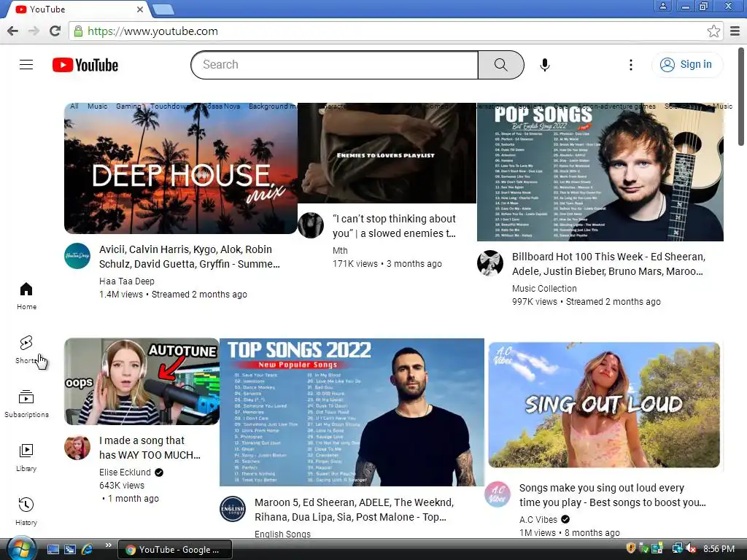Launch Internet Explorer from quick launch
The image size is (747, 560).
coord(87,550)
